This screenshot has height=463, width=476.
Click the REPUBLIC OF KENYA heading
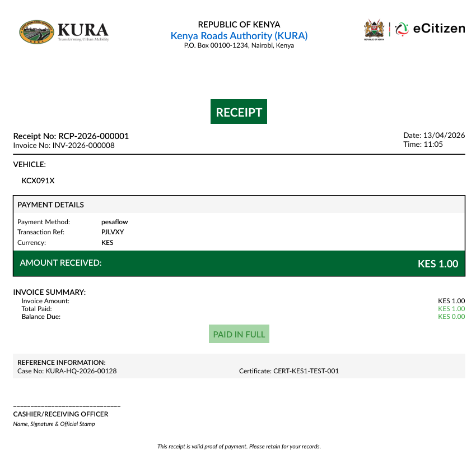(239, 24)
